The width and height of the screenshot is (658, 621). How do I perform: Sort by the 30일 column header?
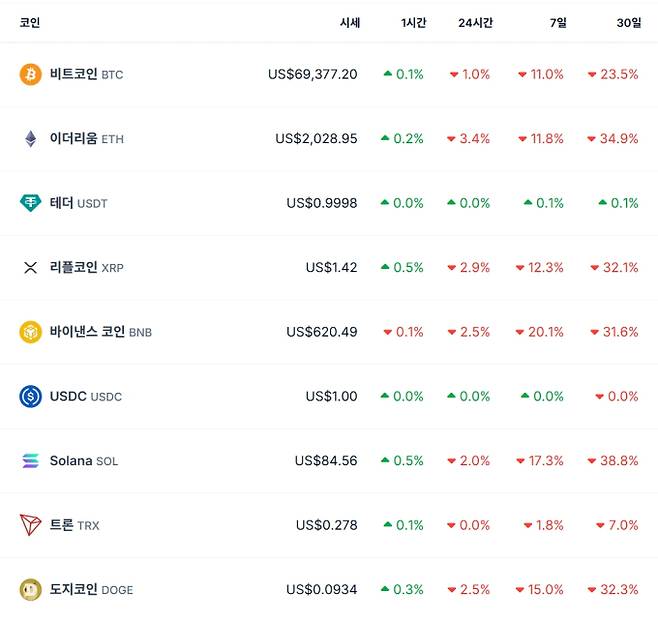pos(629,22)
